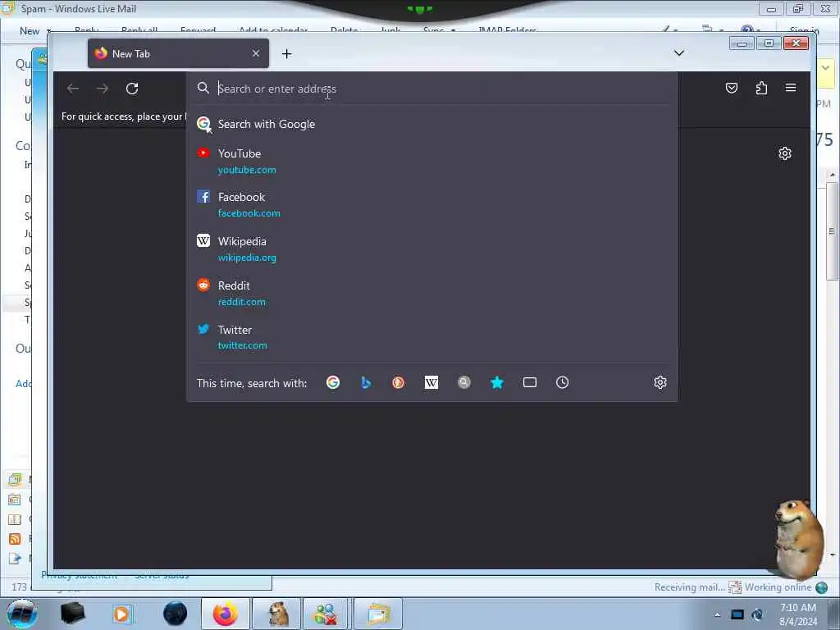840x630 pixels.
Task: Open the black box taskbar icon
Action: click(x=72, y=614)
